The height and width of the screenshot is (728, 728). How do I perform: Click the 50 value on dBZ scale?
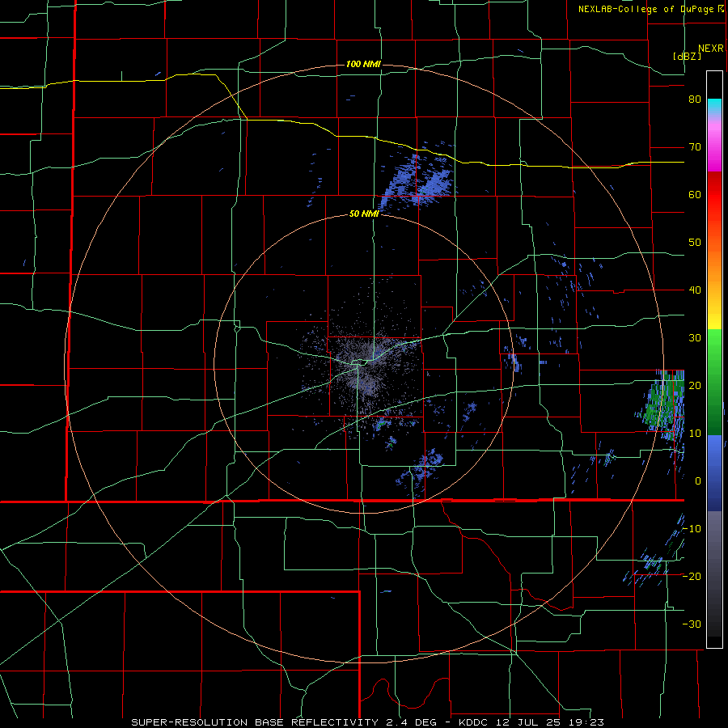[x=695, y=243]
